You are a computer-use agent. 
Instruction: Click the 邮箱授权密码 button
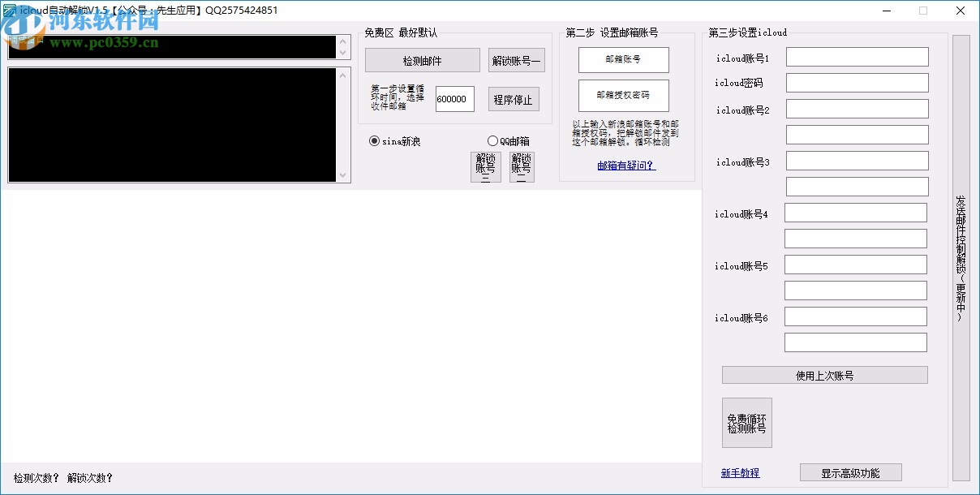(x=623, y=95)
